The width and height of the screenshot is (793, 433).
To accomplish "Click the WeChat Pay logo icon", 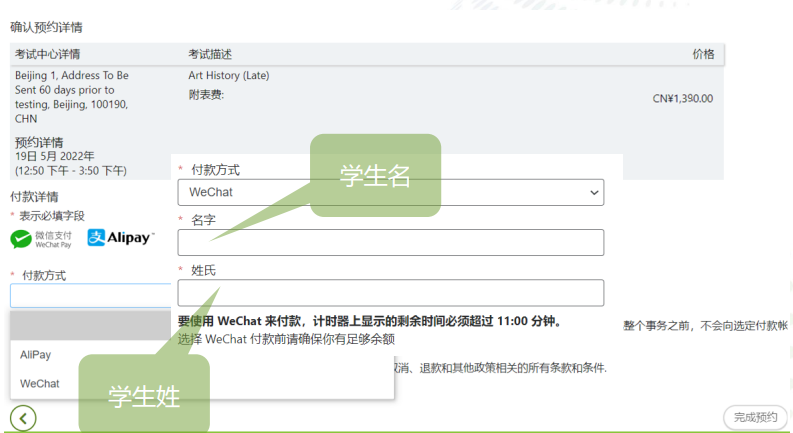I will click(x=41, y=238).
